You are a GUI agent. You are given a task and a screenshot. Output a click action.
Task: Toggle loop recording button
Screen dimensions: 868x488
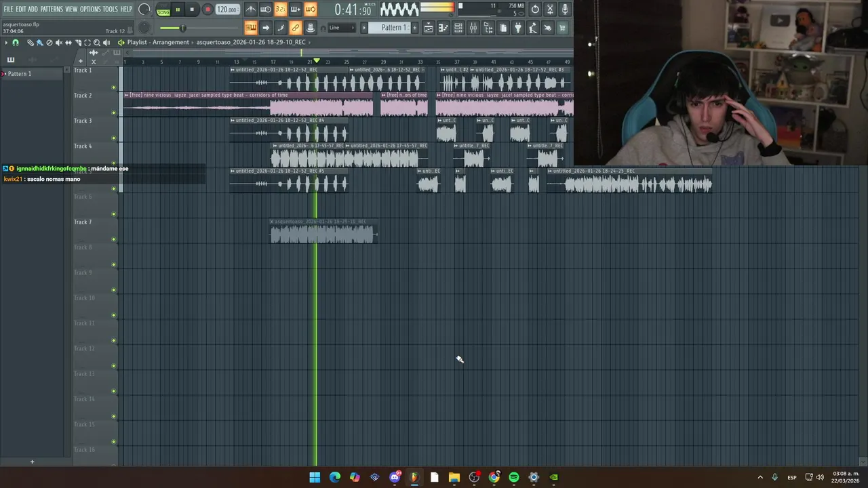pyautogui.click(x=310, y=9)
